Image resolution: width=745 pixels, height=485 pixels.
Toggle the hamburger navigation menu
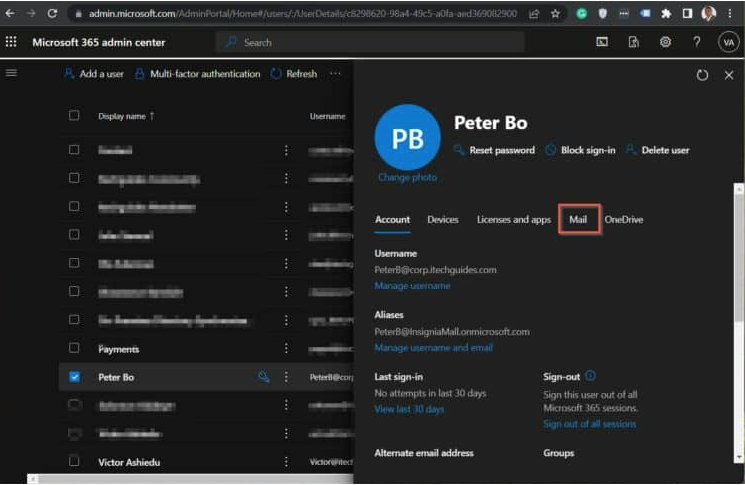[x=11, y=73]
